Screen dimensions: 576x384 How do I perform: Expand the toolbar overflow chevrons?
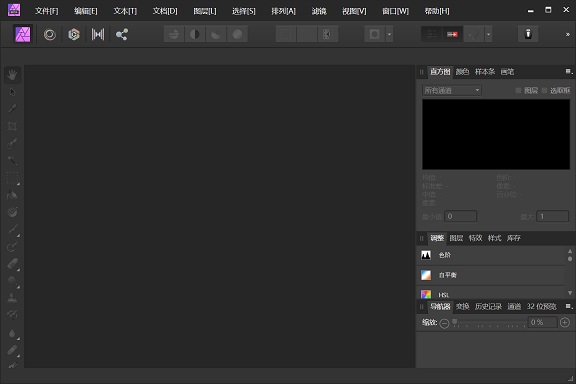pos(568,35)
